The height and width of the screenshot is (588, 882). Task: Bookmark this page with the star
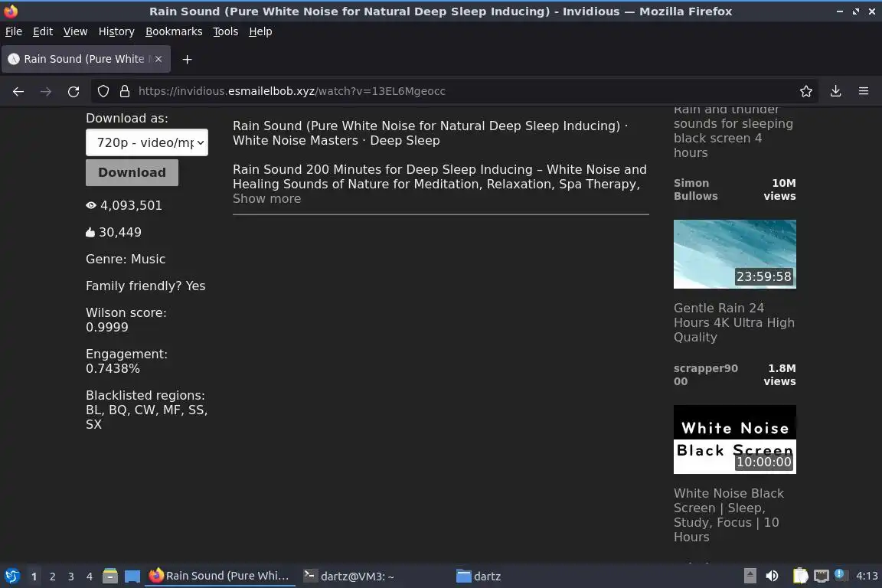(806, 91)
